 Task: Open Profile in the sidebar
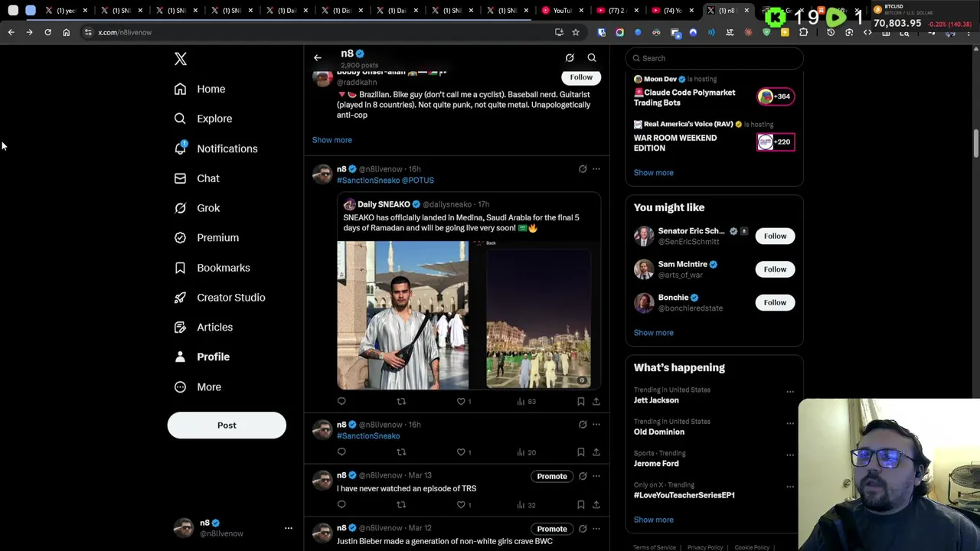pos(202,357)
